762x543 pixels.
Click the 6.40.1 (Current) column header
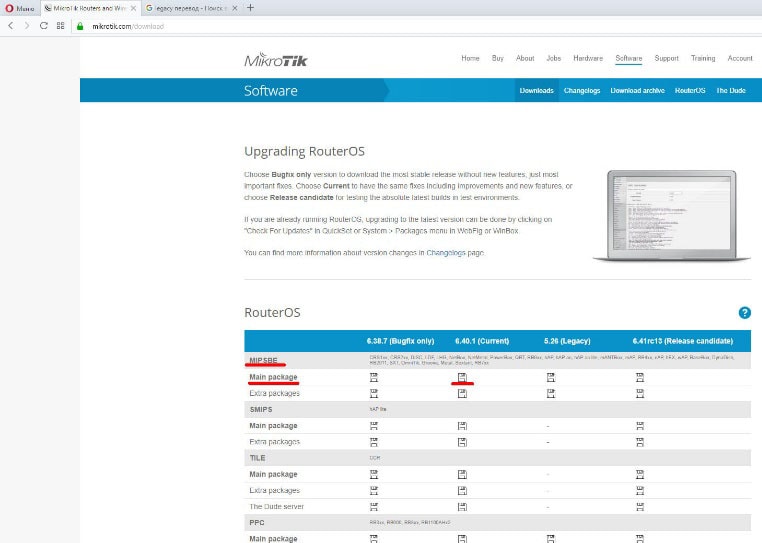[x=482, y=341]
